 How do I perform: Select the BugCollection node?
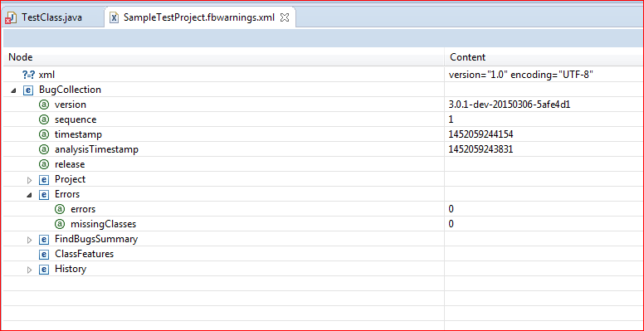tap(70, 90)
